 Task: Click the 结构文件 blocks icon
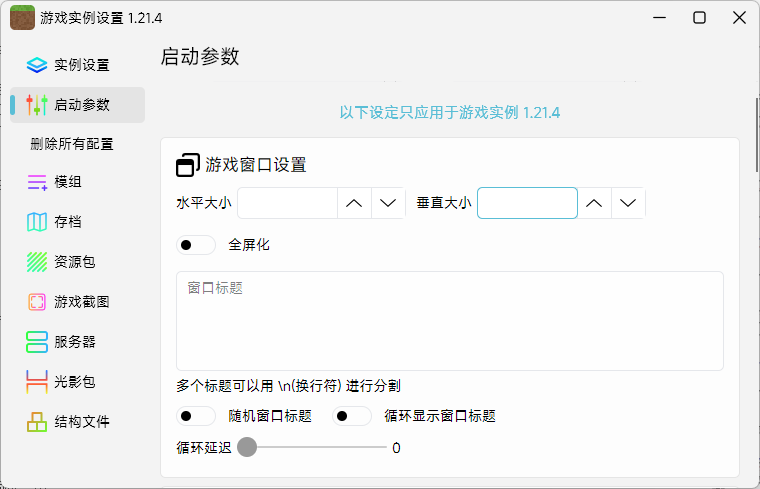coord(37,422)
